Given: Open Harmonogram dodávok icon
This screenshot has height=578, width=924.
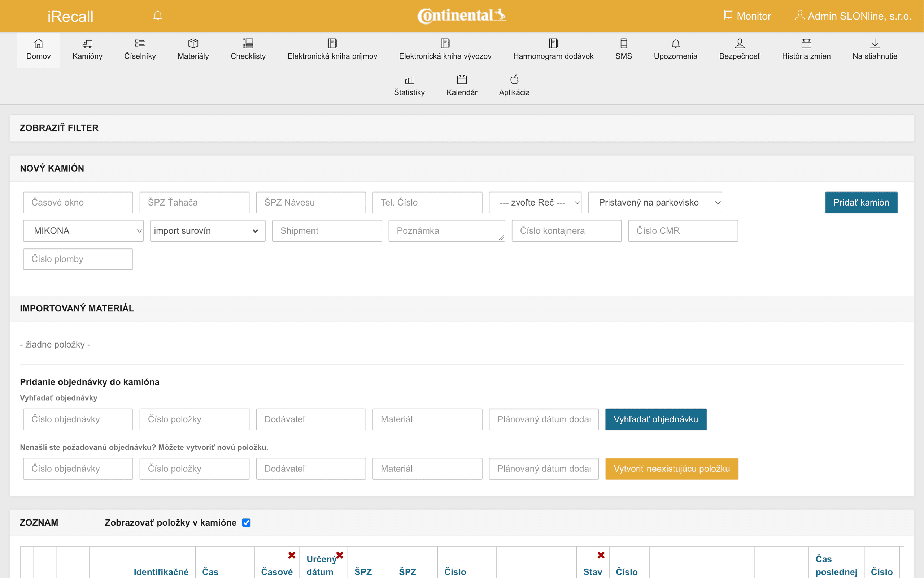Looking at the screenshot, I should pos(553,43).
